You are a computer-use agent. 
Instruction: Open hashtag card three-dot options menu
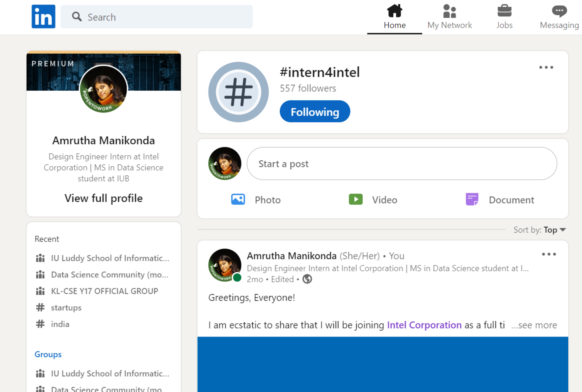pyautogui.click(x=546, y=67)
